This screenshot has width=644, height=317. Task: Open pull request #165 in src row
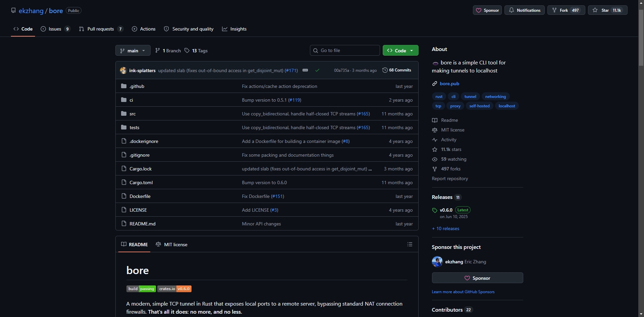click(363, 114)
